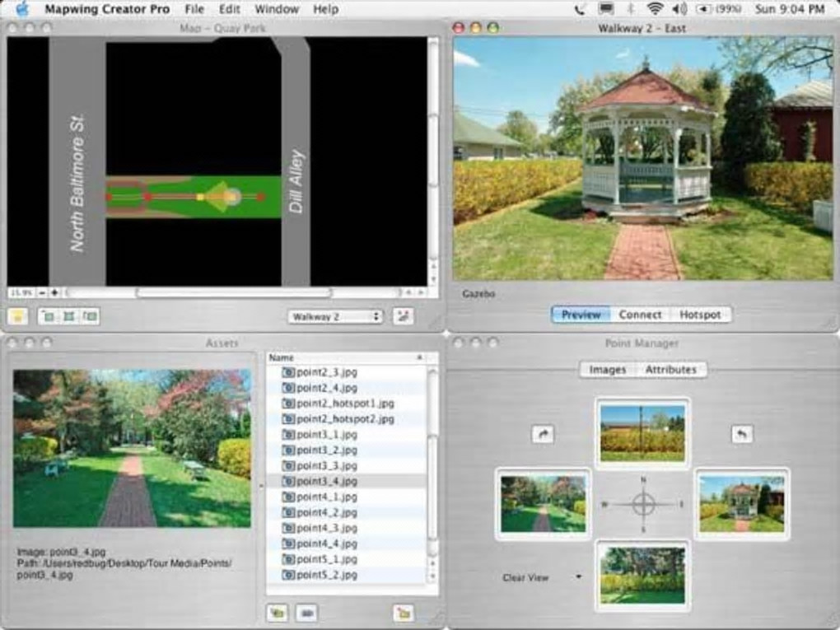Open the Mapwing Creator Pro menu
The width and height of the screenshot is (840, 630).
(x=107, y=9)
